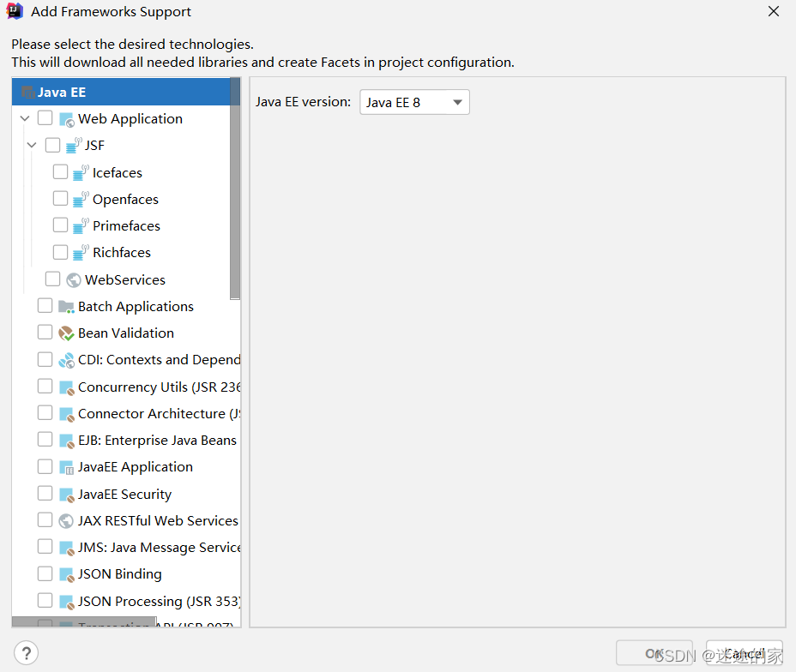Click the vertical scrollbar of the frameworks list
The height and width of the screenshot is (672, 796).
(235, 189)
